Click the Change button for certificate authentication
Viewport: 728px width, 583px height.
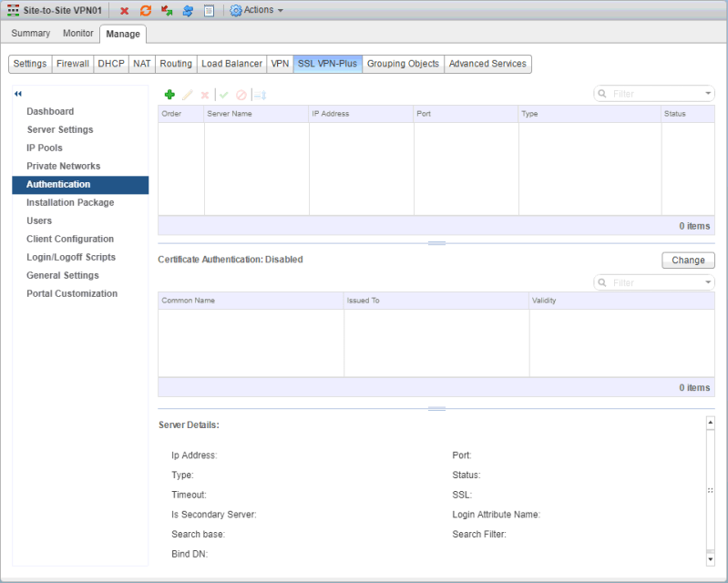click(x=688, y=260)
